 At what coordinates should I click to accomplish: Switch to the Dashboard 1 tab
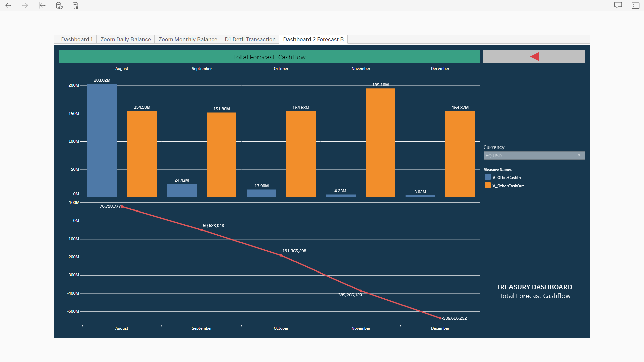pyautogui.click(x=77, y=39)
